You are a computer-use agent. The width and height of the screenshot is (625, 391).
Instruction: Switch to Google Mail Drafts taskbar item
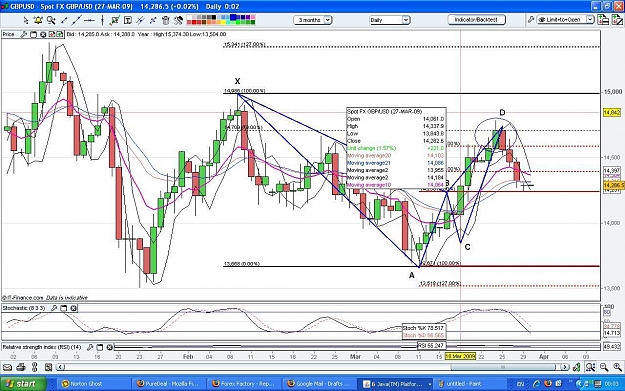[320, 384]
